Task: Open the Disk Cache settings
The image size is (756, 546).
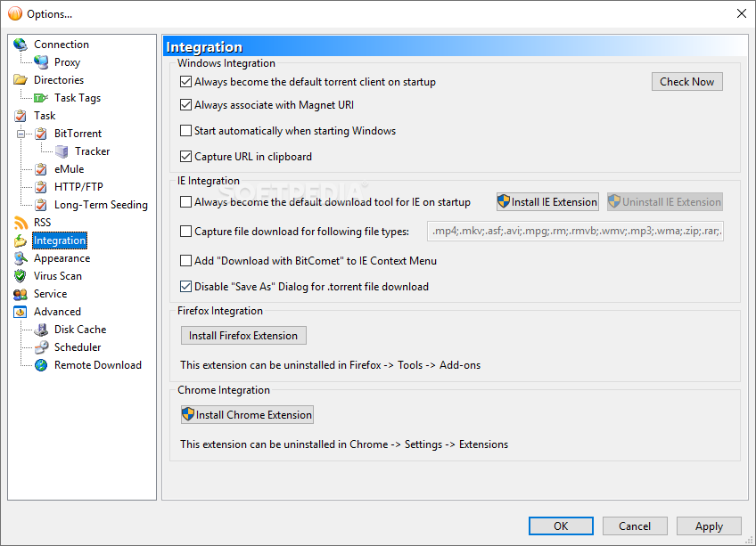Action: point(80,330)
